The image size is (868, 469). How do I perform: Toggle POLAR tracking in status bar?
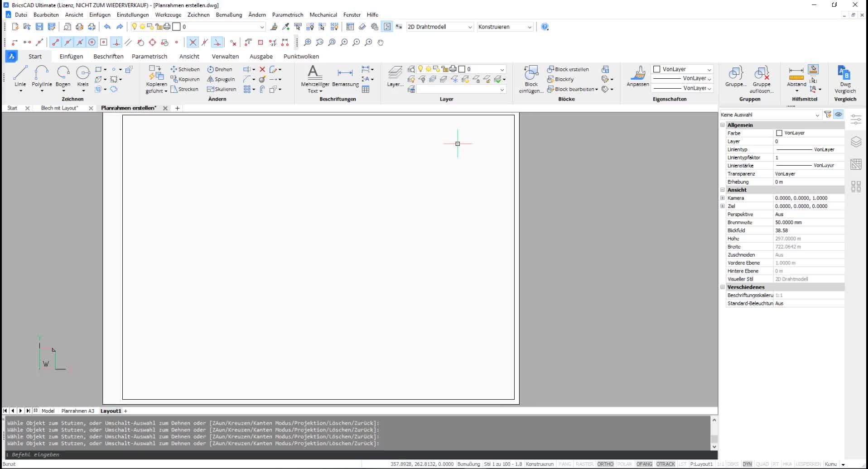pyautogui.click(x=624, y=464)
